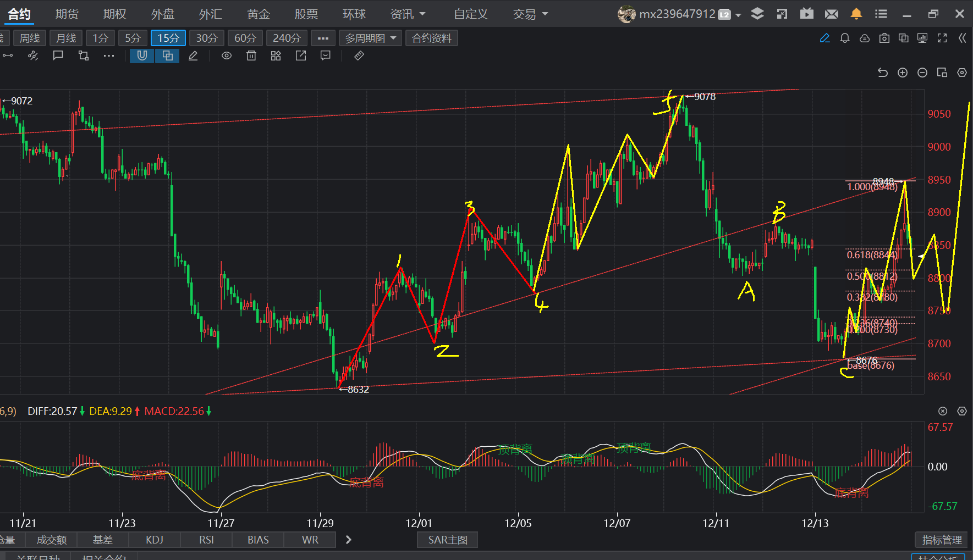This screenshot has height=560, width=973.
Task: Open the mail messages icon
Action: (832, 14)
